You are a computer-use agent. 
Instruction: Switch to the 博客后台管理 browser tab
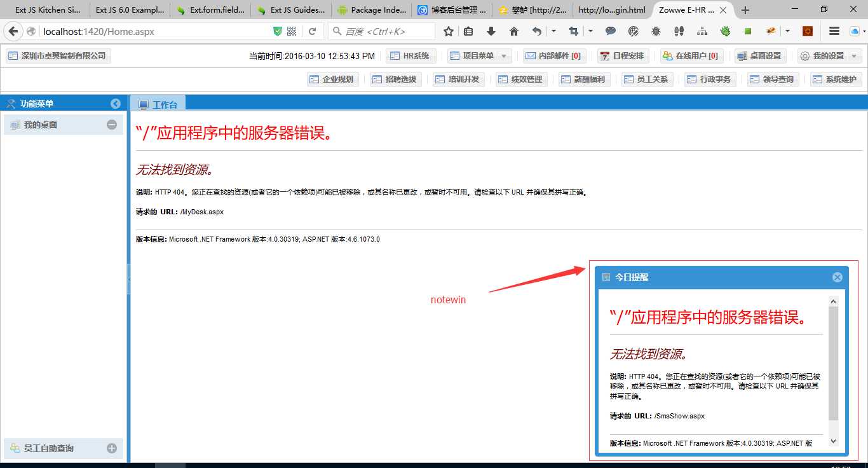[452, 10]
